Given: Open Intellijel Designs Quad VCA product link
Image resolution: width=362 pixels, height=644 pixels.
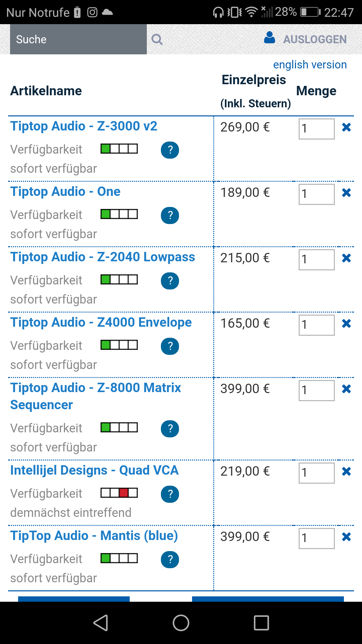Looking at the screenshot, I should [94, 470].
